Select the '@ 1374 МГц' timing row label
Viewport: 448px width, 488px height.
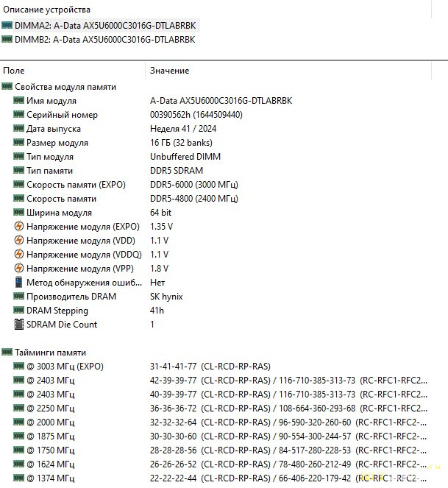pos(51,478)
